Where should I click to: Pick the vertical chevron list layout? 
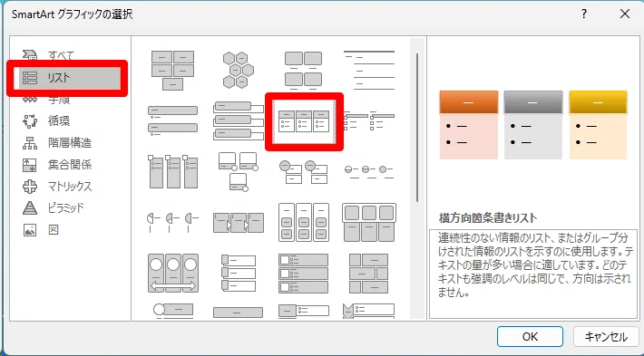(369, 312)
